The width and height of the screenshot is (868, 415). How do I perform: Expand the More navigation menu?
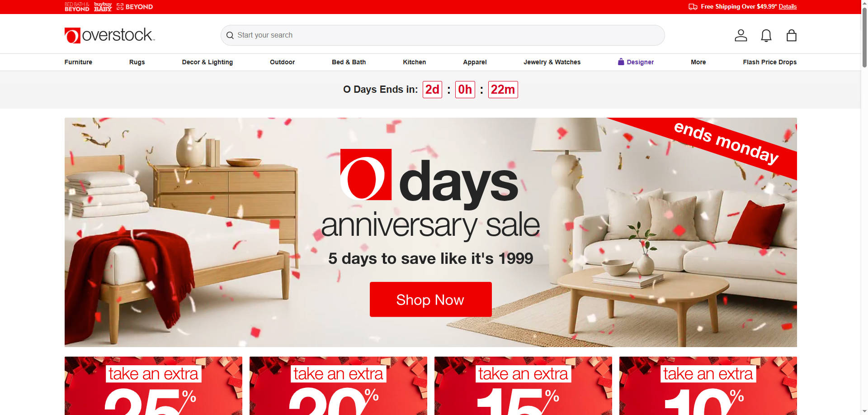[698, 62]
